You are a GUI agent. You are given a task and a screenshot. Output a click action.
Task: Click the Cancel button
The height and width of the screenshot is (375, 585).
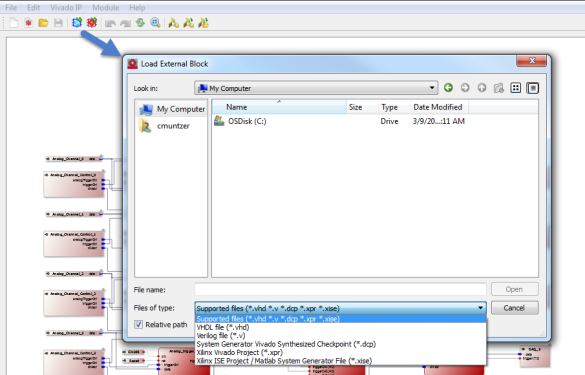point(514,308)
